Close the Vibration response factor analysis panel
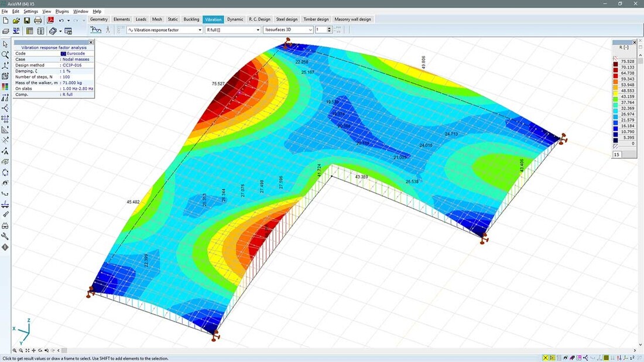This screenshot has width=644, height=362. tap(91, 42)
